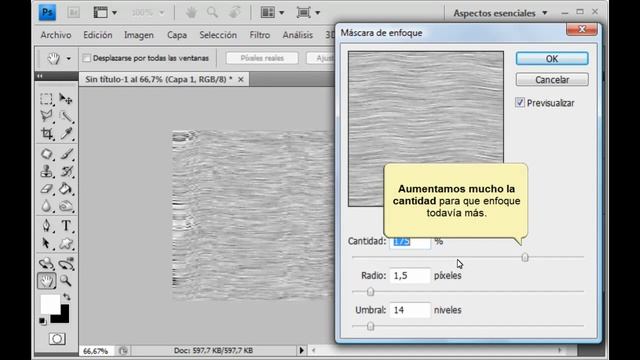Select the Paint Bucket tool
This screenshot has height=360, width=640.
tap(66, 189)
